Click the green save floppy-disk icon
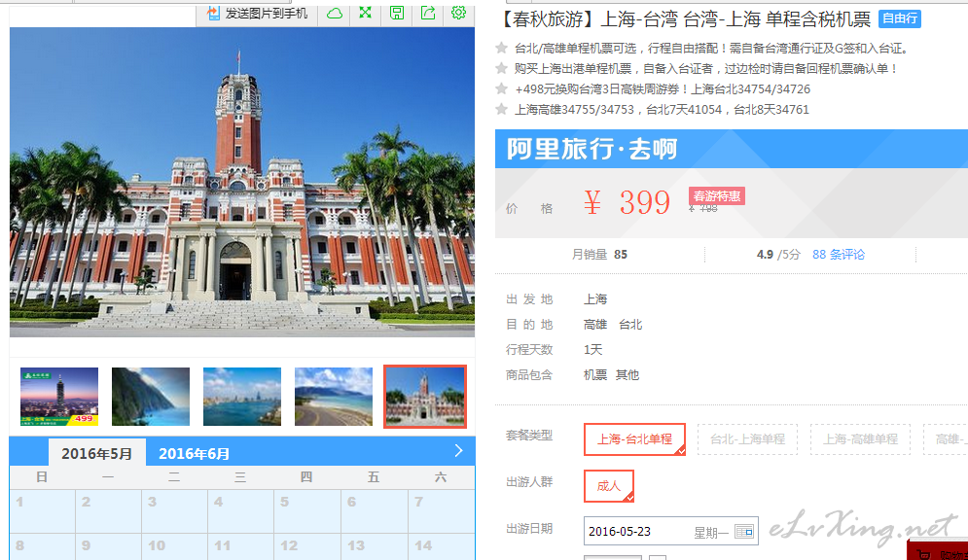The width and height of the screenshot is (968, 560). [396, 13]
